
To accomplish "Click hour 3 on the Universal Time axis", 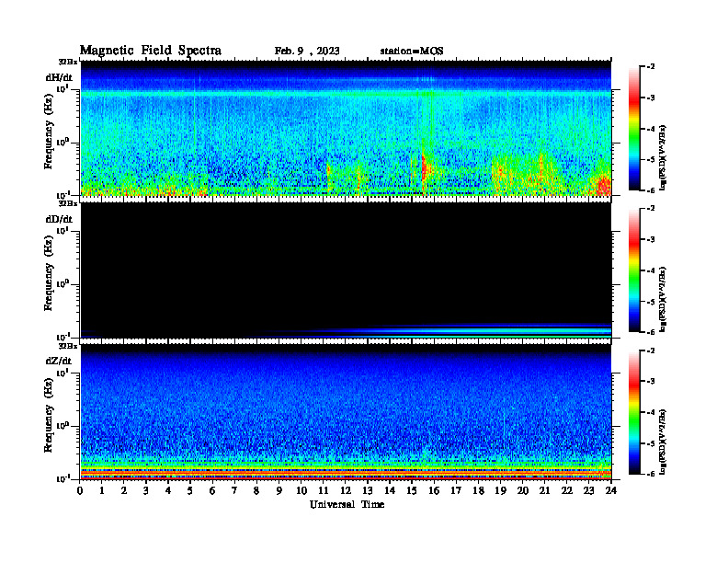I will pyautogui.click(x=146, y=491).
